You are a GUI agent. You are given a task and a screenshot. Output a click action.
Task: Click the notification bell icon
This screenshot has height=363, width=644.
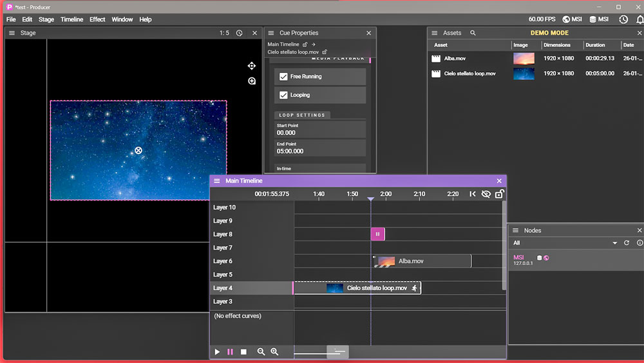point(639,19)
